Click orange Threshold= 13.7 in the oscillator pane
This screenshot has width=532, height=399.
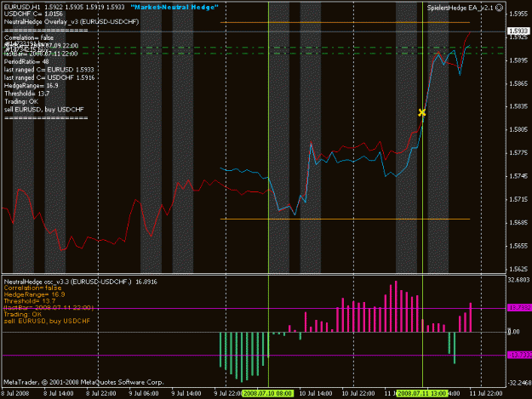pyautogui.click(x=30, y=301)
